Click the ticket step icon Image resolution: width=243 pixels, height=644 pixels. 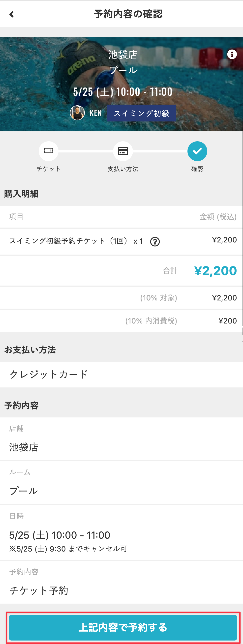49,151
